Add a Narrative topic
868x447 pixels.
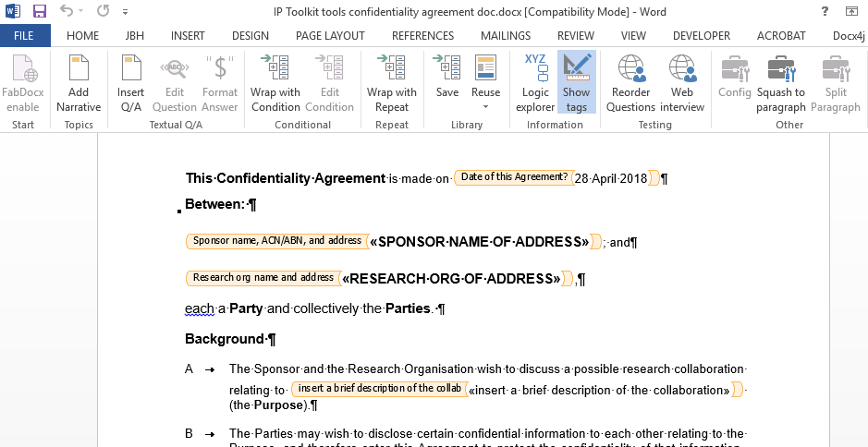point(79,83)
